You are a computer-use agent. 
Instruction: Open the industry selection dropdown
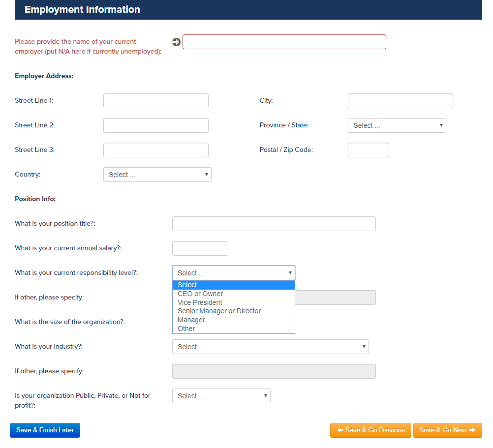(270, 347)
